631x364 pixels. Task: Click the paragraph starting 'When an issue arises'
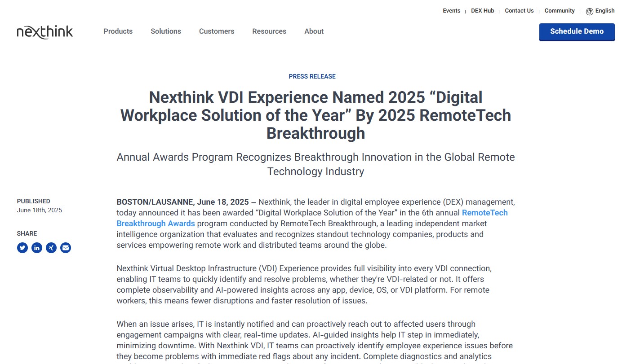pos(315,342)
